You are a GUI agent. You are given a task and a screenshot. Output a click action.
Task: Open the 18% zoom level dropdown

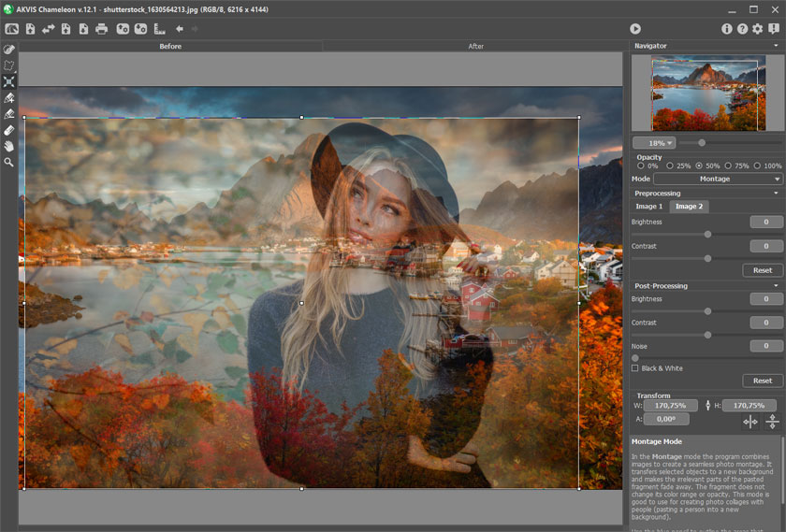654,143
